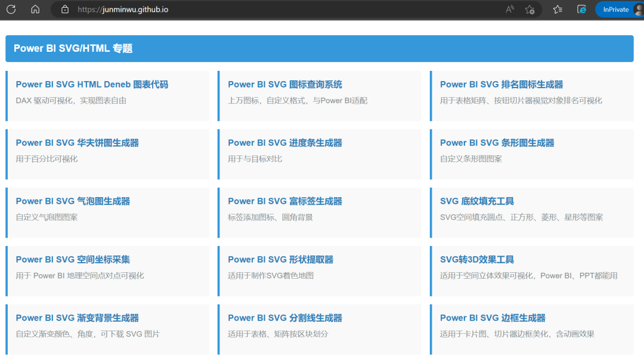
Task: Click description 用于表格矩阵、按钮切片器视觉对象排名可视化
Action: 521,101
